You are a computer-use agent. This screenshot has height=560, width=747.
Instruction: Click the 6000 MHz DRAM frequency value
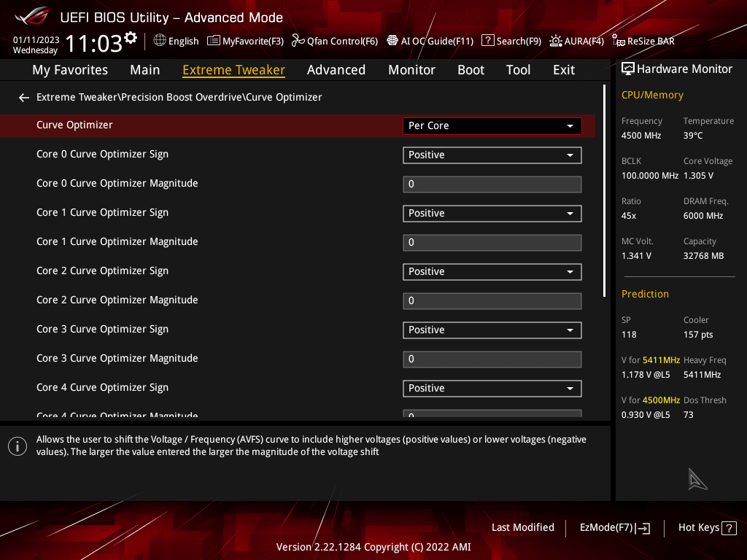[x=703, y=216]
